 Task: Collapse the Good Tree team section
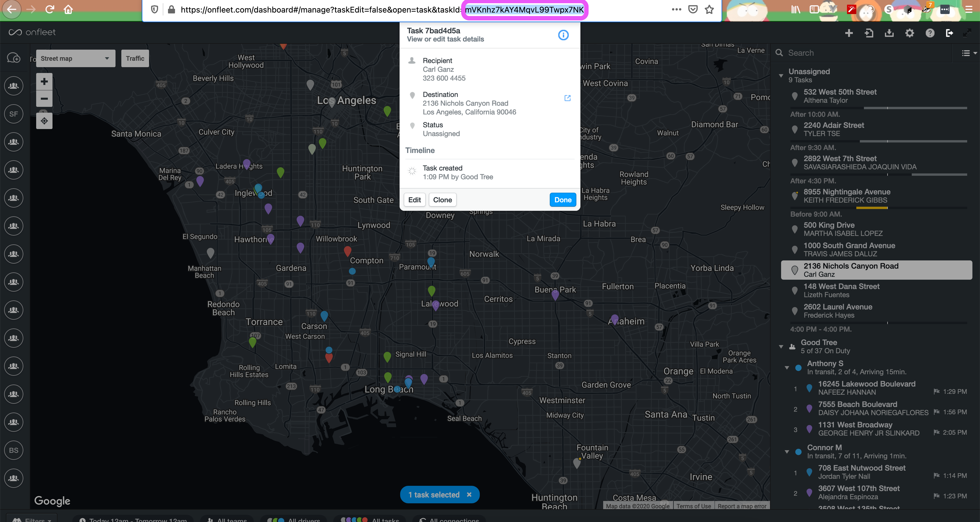tap(781, 347)
